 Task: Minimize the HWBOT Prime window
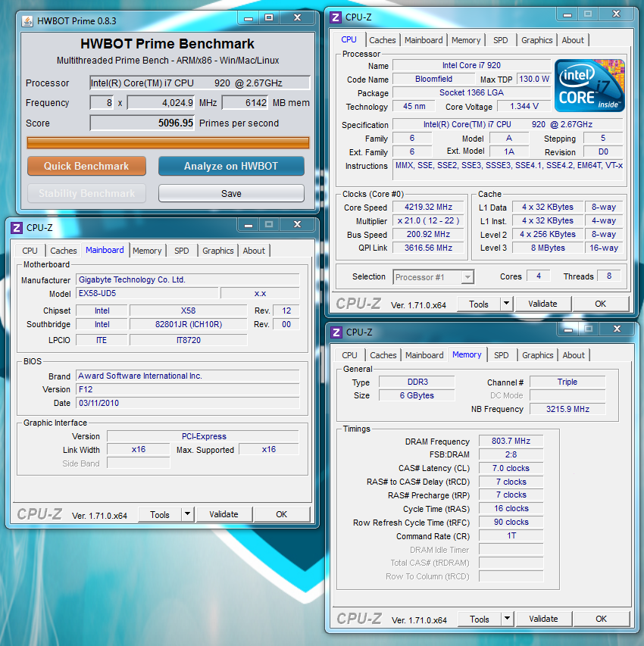[x=249, y=18]
